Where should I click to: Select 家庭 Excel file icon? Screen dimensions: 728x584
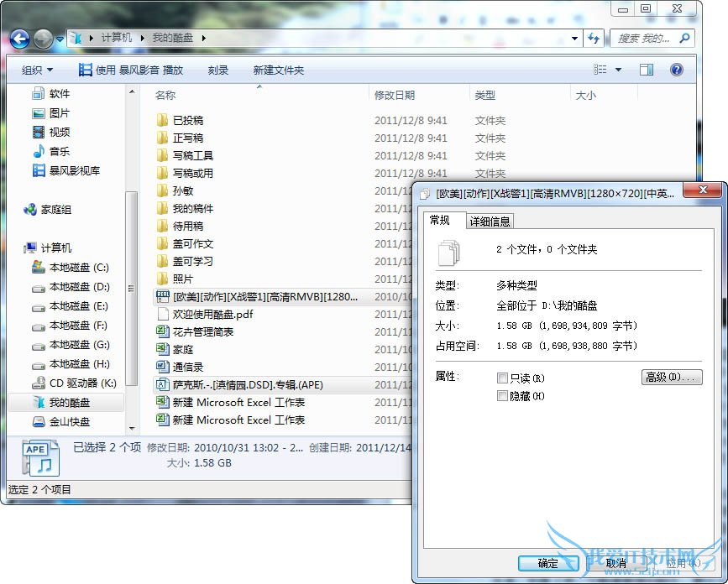[162, 349]
